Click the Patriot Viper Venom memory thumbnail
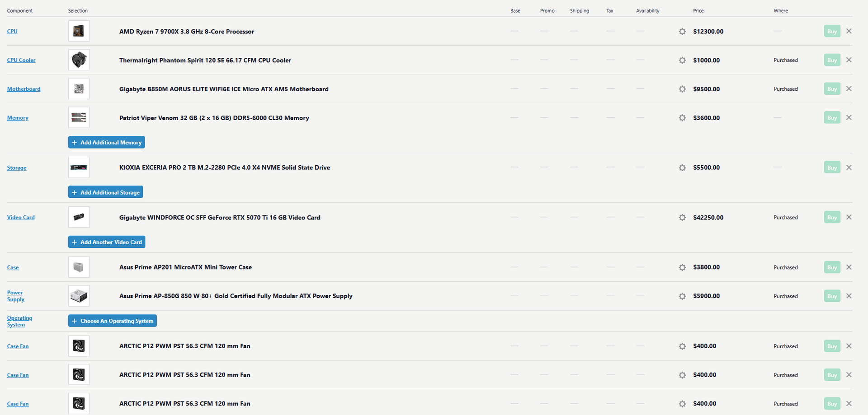Screen dimensions: 868x415 (x=79, y=117)
